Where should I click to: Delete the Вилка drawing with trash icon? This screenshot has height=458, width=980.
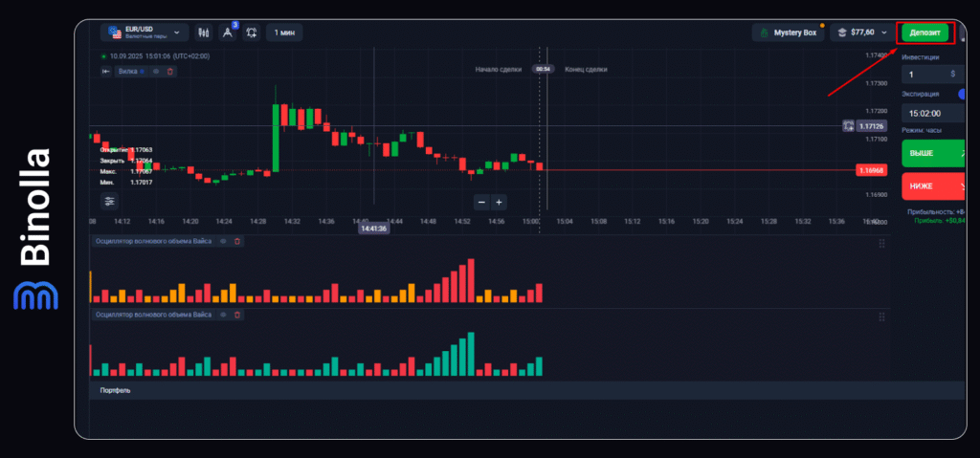tap(170, 71)
